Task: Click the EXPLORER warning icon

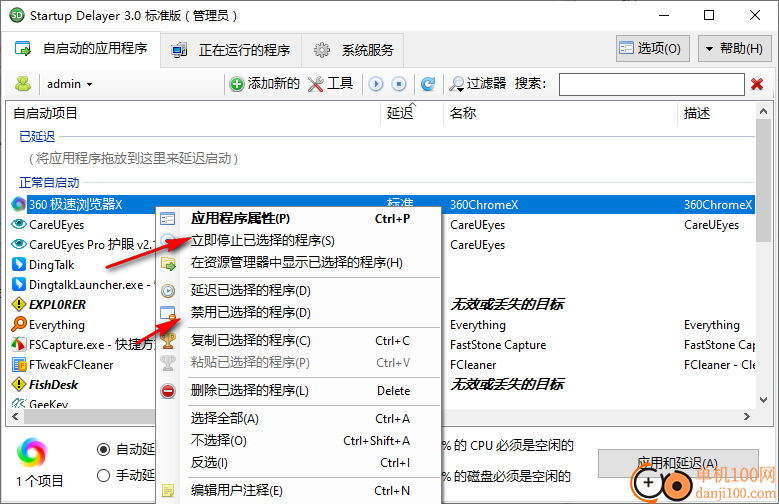Action: [x=19, y=304]
